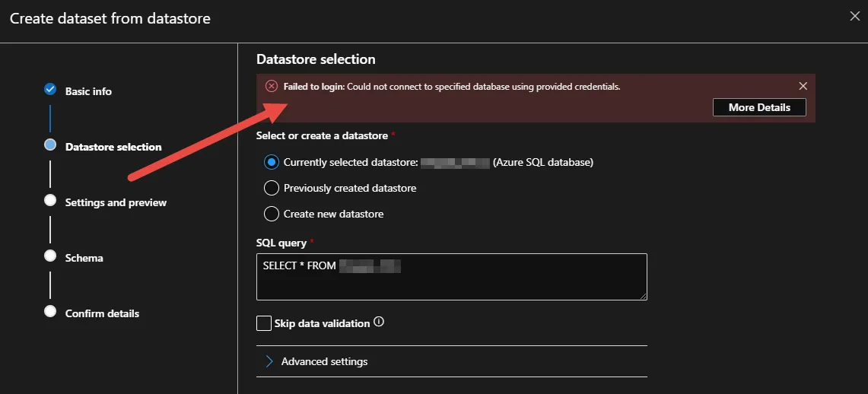Image resolution: width=868 pixels, height=394 pixels.
Task: Click the Basic info completed checkmark icon
Action: [50, 89]
